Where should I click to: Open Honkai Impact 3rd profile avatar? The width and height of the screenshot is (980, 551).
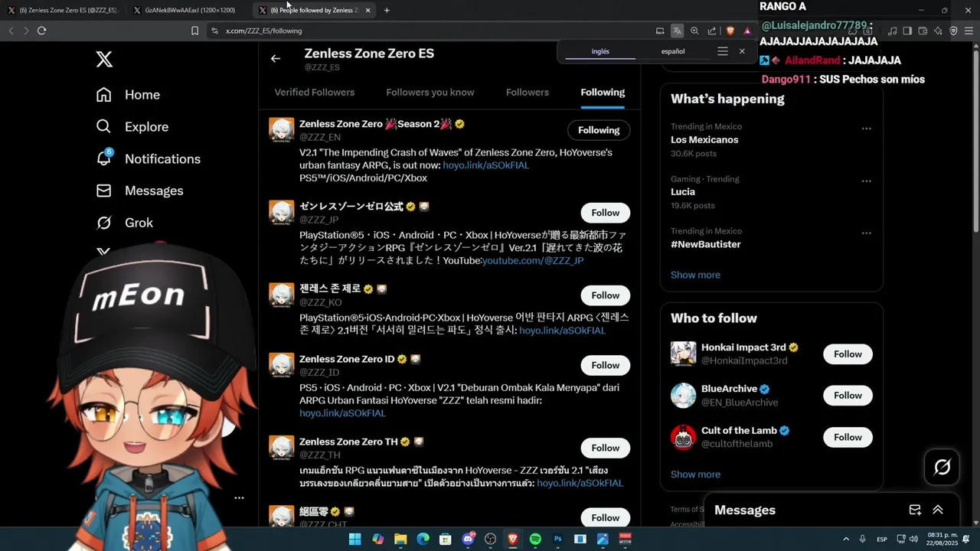[x=684, y=354]
